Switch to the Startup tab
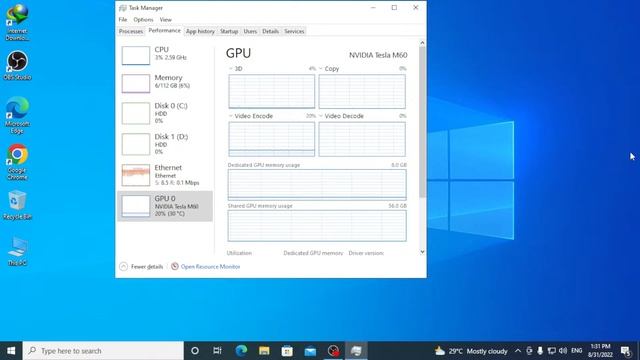The height and width of the screenshot is (360, 640). [x=229, y=31]
